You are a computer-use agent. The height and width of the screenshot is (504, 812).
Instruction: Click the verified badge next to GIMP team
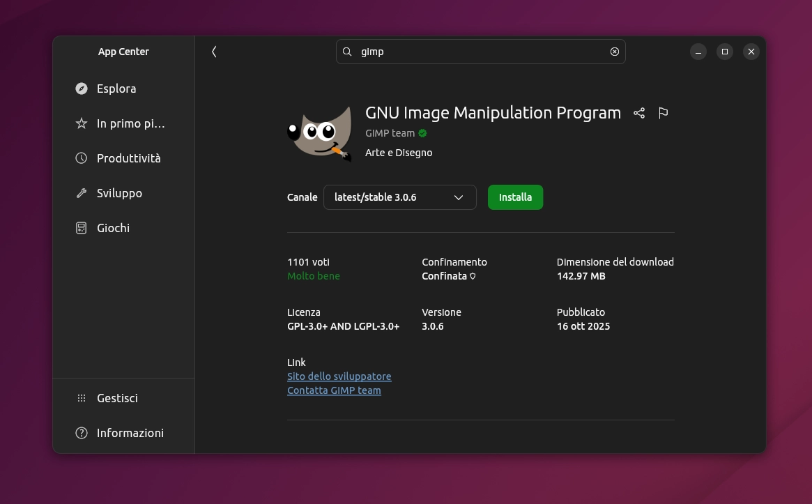tap(422, 133)
